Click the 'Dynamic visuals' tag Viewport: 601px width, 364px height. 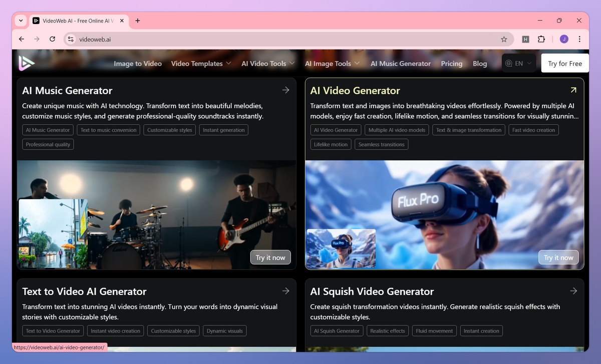(225, 331)
